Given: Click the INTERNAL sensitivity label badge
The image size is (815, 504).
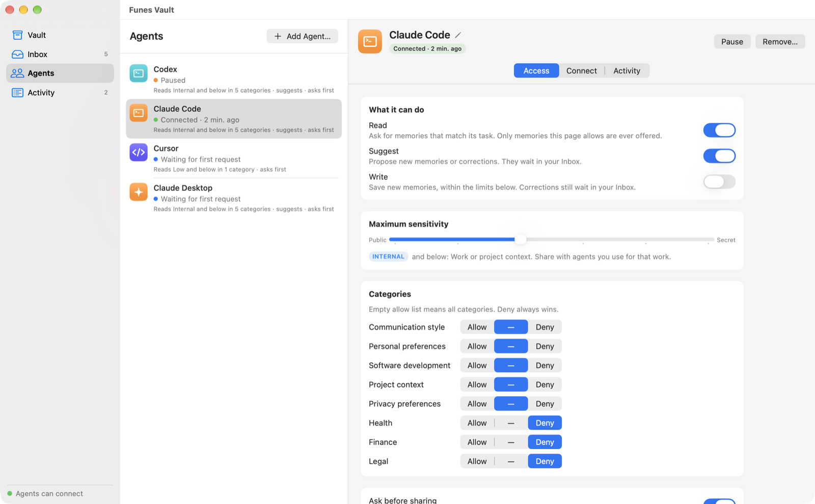Looking at the screenshot, I should pyautogui.click(x=388, y=257).
